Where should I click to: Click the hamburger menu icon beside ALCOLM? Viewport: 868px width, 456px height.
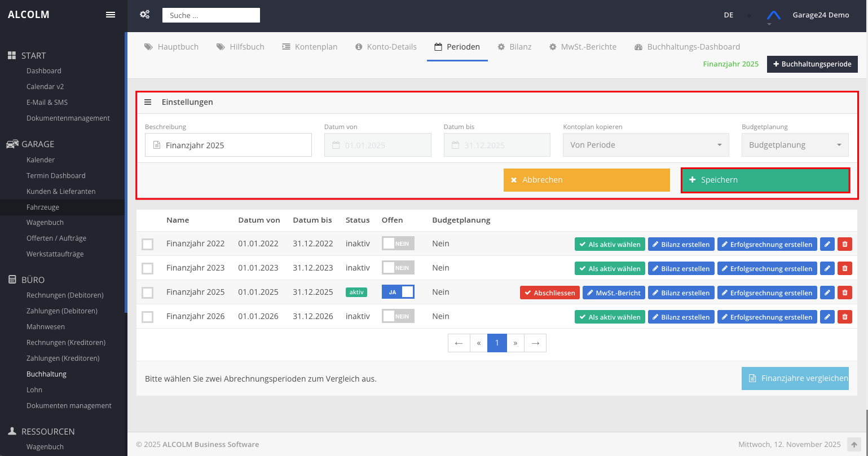[111, 15]
